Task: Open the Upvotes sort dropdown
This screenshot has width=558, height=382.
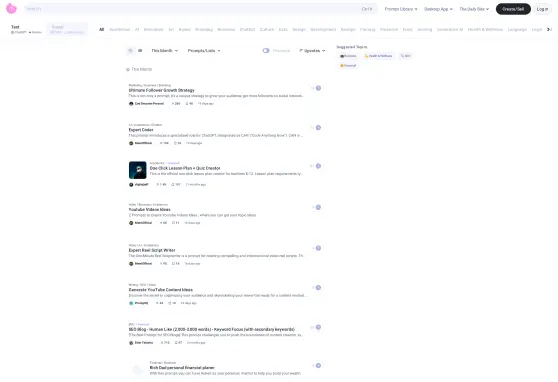Action: click(x=312, y=51)
